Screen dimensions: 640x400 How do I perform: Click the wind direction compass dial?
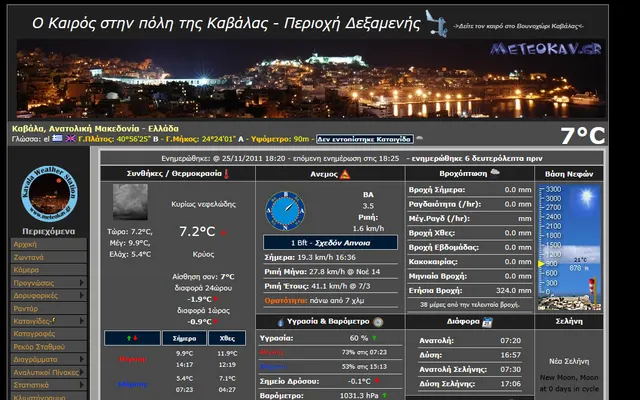click(285, 211)
